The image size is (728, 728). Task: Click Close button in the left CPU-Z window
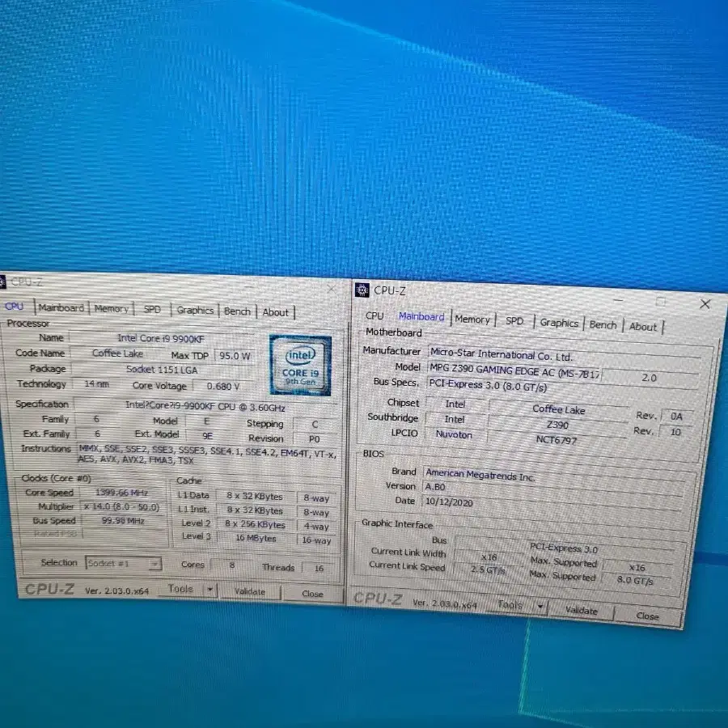(312, 594)
